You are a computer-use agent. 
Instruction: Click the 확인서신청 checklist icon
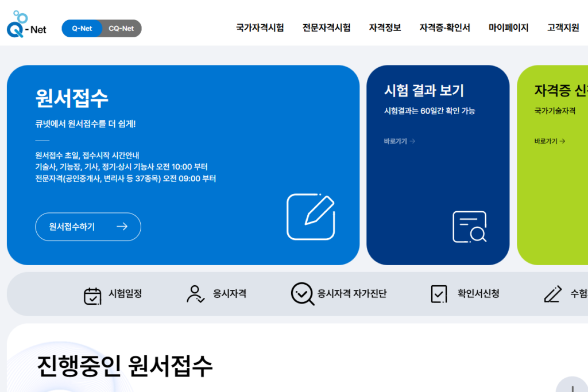point(439,293)
